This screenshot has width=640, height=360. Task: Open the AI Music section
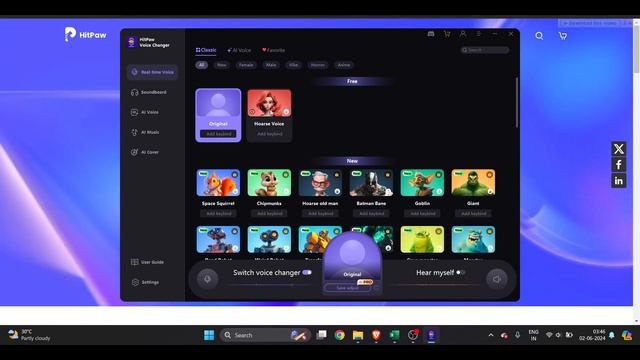pos(145,132)
